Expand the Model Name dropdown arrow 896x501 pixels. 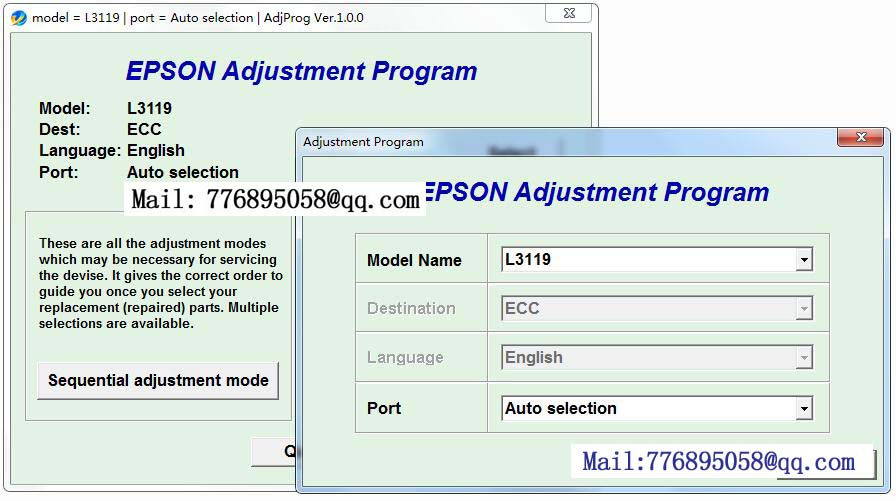[803, 260]
